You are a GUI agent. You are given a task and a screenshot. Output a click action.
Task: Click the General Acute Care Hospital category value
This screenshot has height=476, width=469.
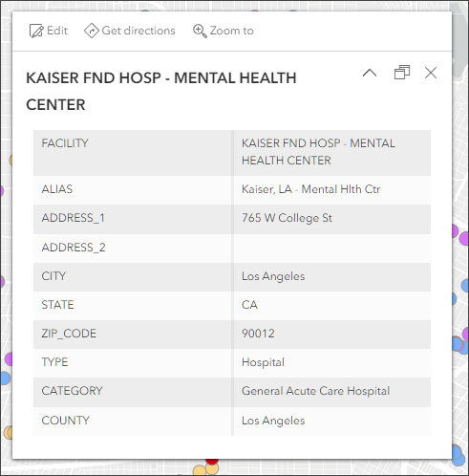point(315,391)
